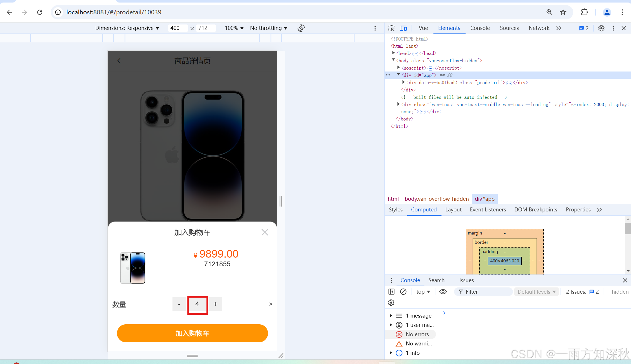The image size is (631, 364).
Task: Toggle the console sidebar panel icon
Action: [x=391, y=292]
